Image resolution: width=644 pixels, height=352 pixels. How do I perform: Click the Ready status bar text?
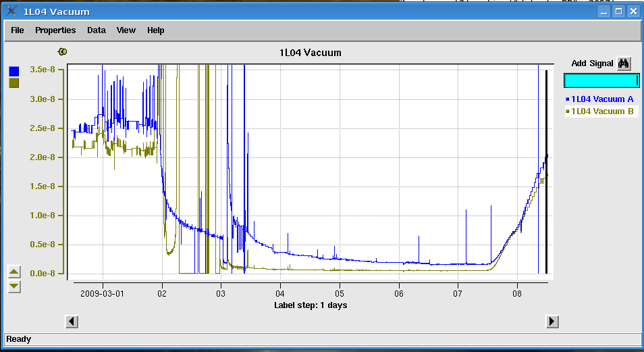tap(18, 339)
